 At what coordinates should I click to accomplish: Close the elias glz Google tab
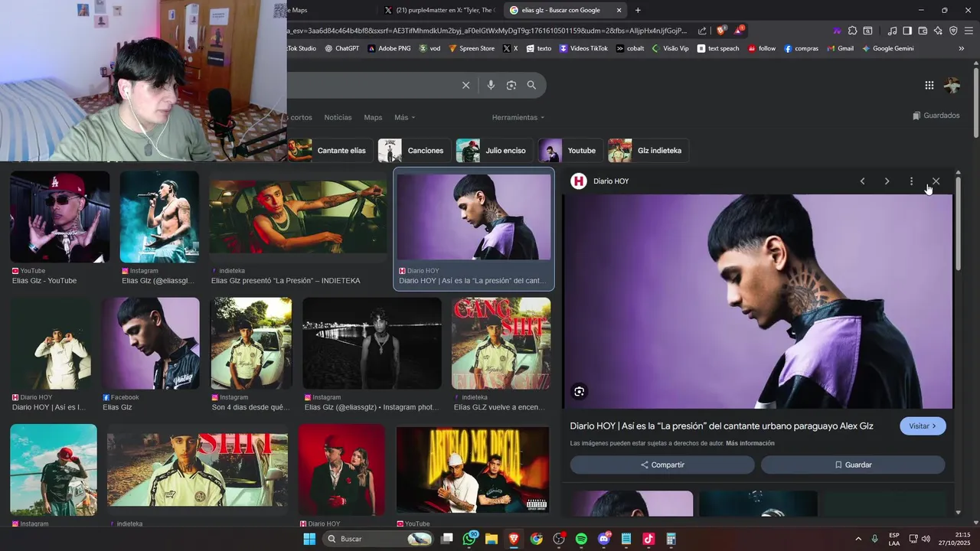pos(619,10)
